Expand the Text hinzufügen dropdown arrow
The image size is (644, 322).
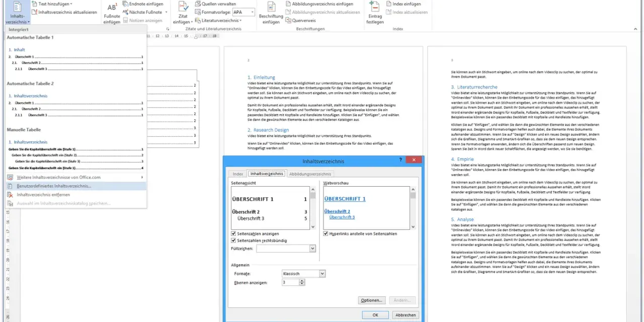[71, 4]
